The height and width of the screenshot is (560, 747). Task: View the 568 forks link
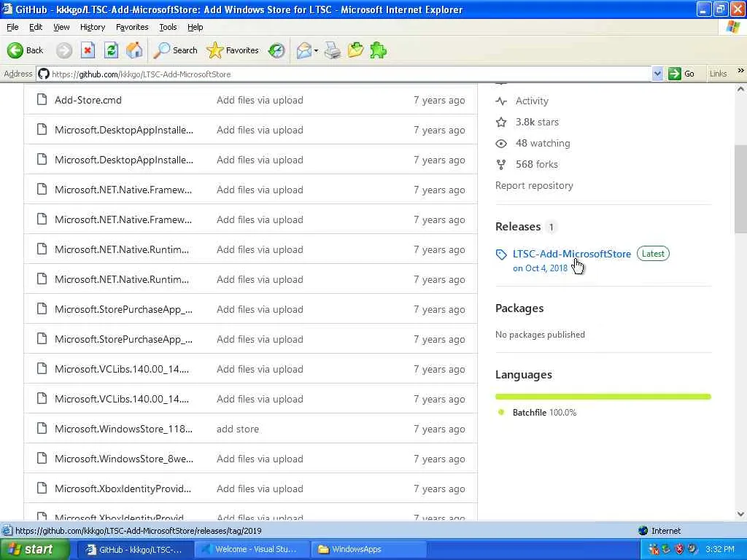click(536, 164)
